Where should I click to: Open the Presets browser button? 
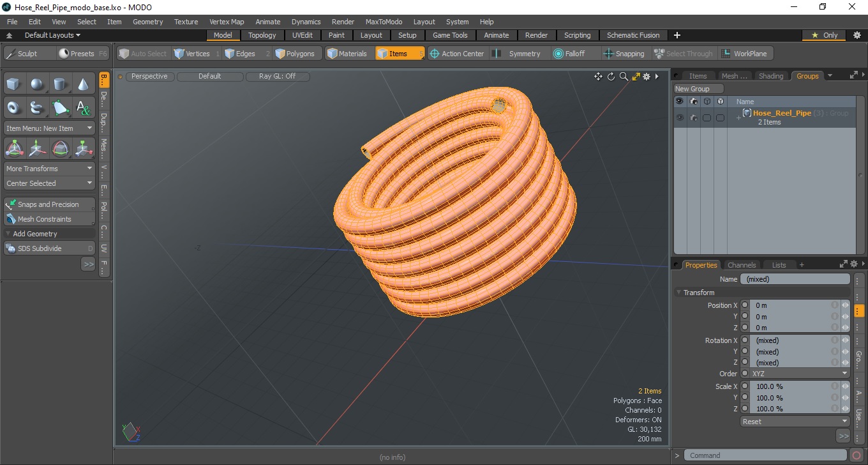(x=84, y=54)
